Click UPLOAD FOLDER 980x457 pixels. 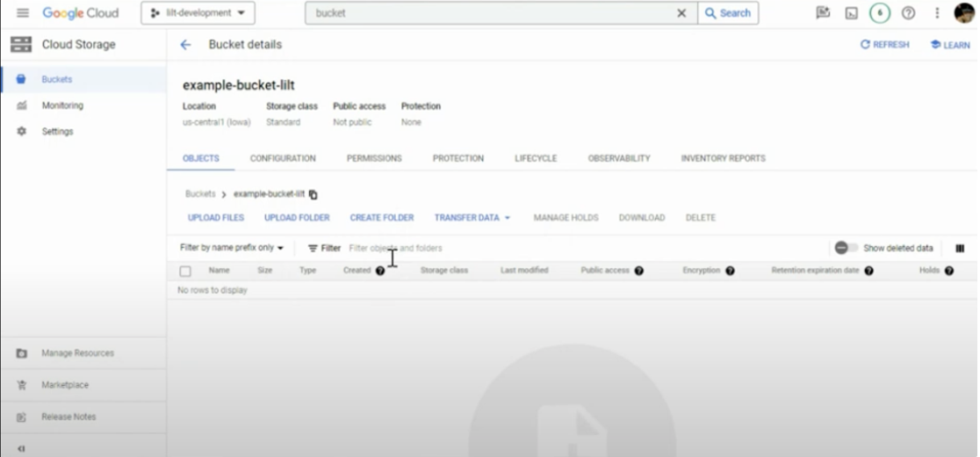(x=297, y=218)
